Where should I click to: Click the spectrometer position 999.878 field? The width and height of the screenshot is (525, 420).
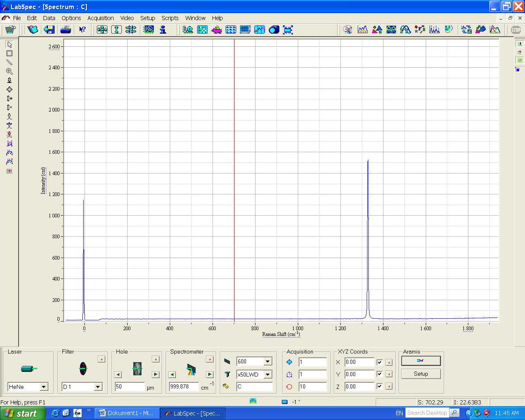(x=184, y=387)
